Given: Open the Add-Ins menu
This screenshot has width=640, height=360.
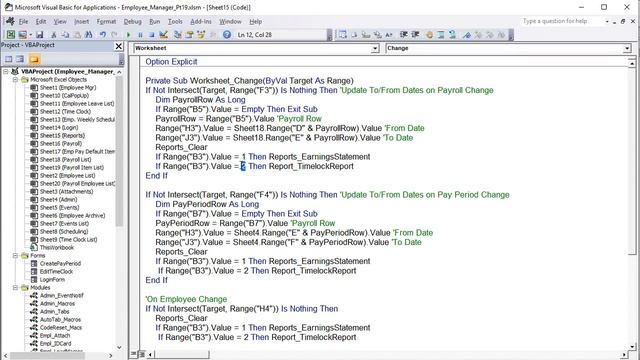Looking at the screenshot, I should tap(201, 22).
